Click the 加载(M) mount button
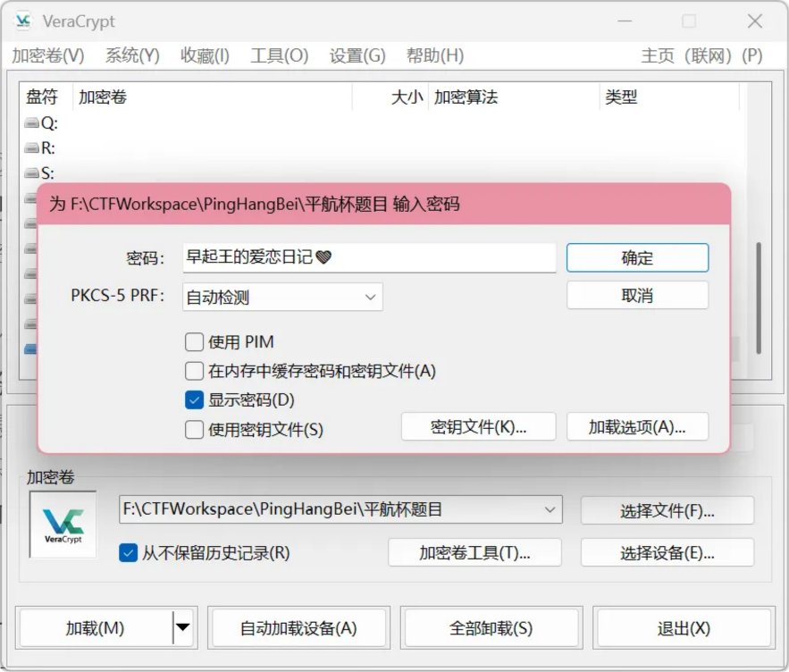 point(95,627)
